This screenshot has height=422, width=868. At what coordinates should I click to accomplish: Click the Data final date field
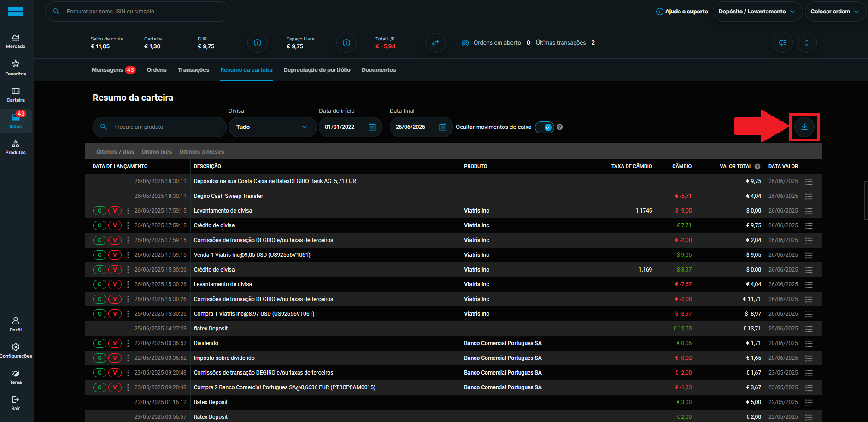click(421, 127)
